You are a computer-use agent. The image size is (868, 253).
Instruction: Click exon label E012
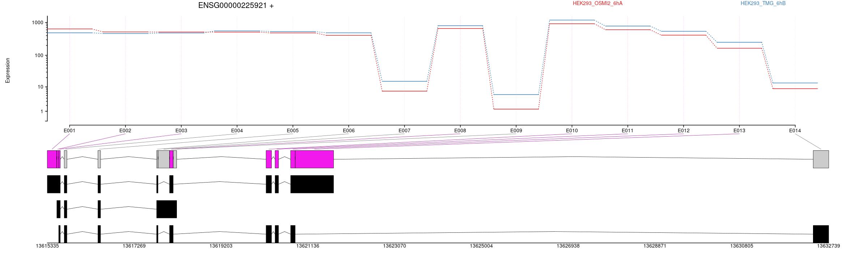tap(684, 130)
